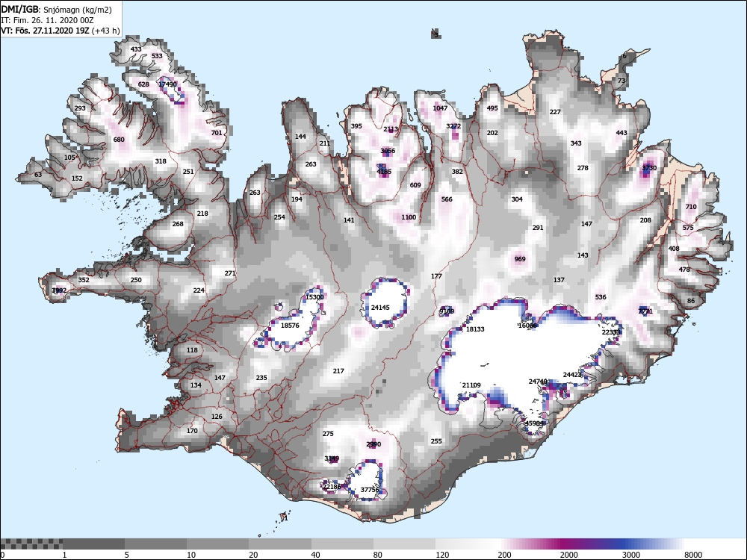The image size is (747, 560).
Task: Click the value 710 on the east coast
Action: pyautogui.click(x=691, y=207)
